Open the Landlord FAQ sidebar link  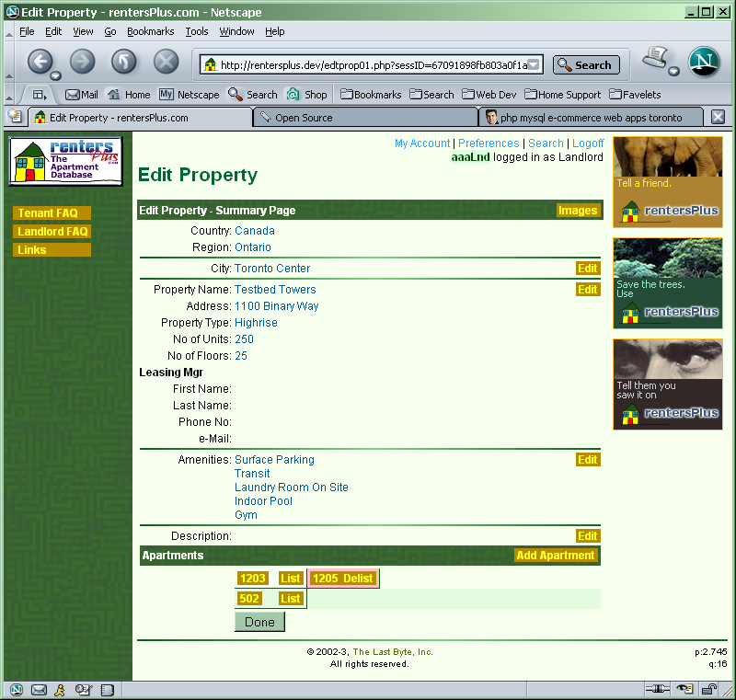tap(52, 232)
